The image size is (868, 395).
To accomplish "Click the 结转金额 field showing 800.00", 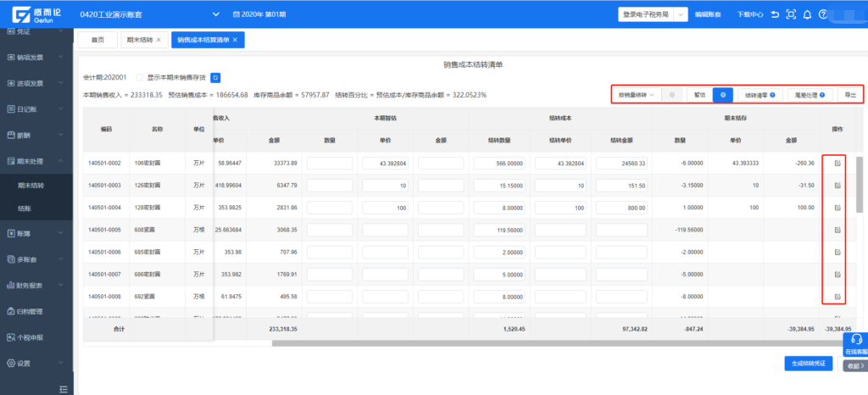I will (x=621, y=208).
